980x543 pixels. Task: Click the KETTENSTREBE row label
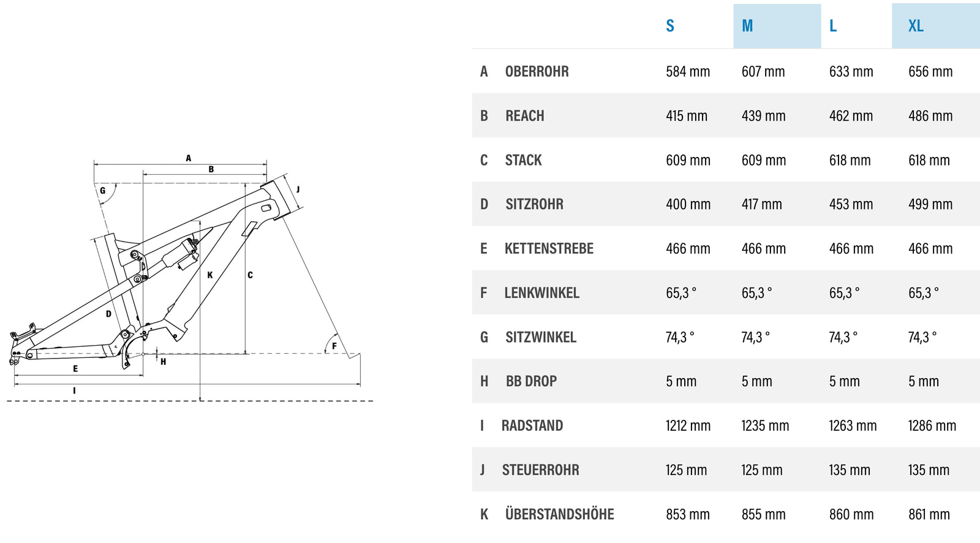point(549,249)
